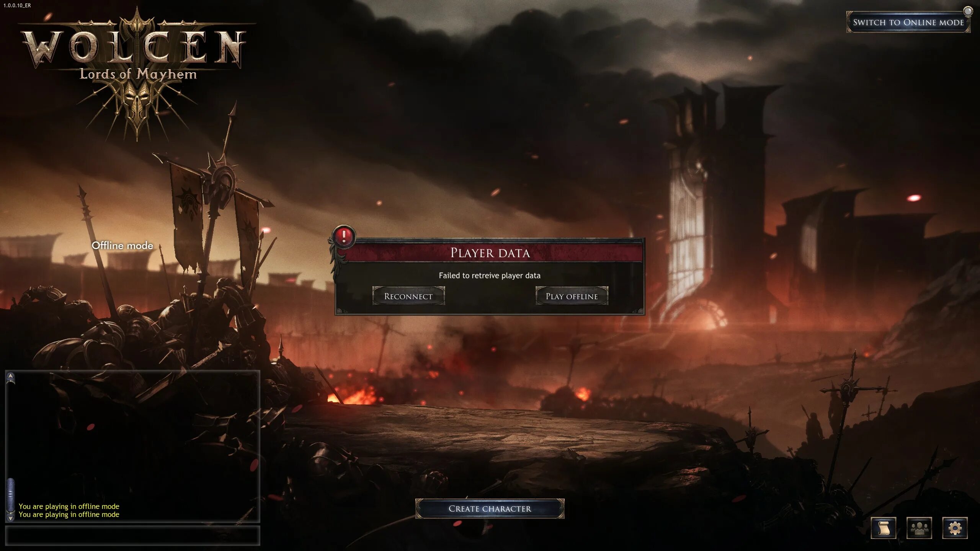This screenshot has width=980, height=551.
Task: Open the Create Character screen
Action: click(490, 508)
